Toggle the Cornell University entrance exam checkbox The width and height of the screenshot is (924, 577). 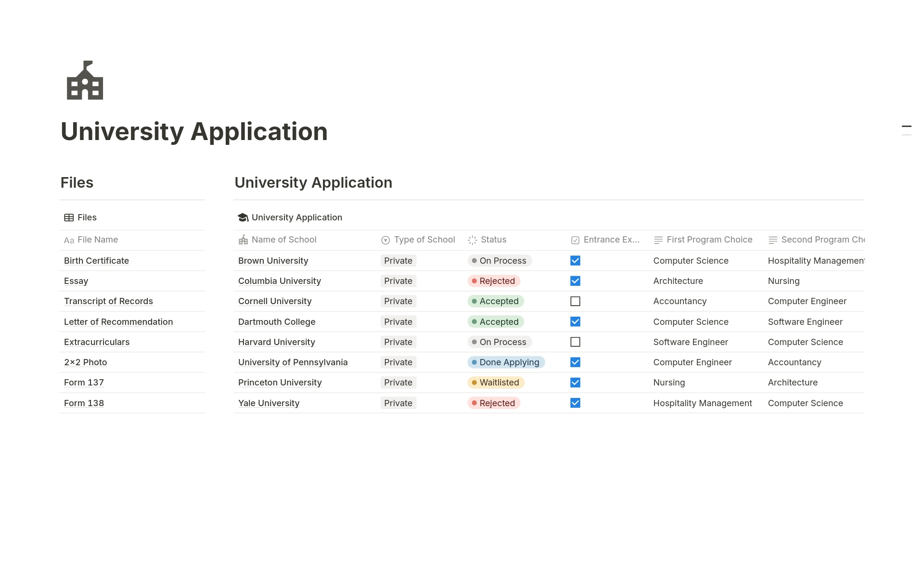pyautogui.click(x=575, y=301)
